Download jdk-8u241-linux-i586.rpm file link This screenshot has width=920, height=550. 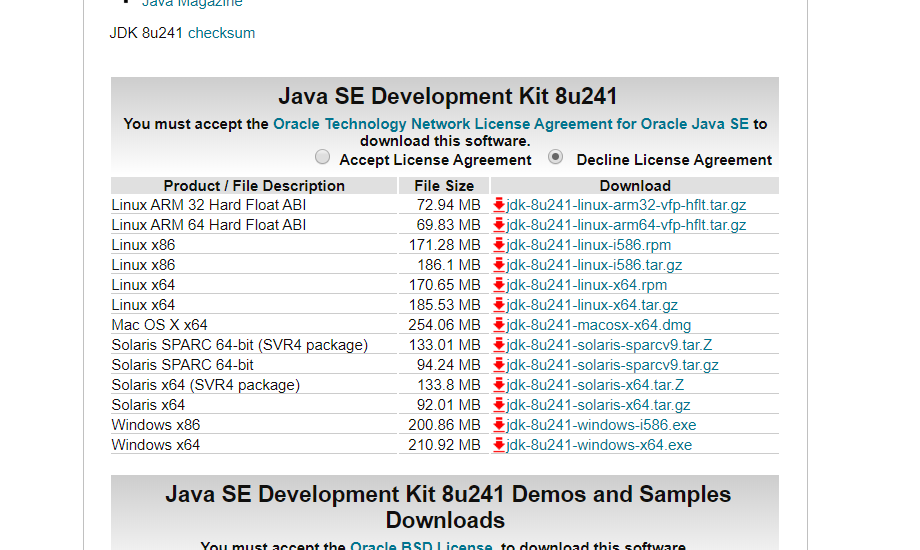pos(588,245)
